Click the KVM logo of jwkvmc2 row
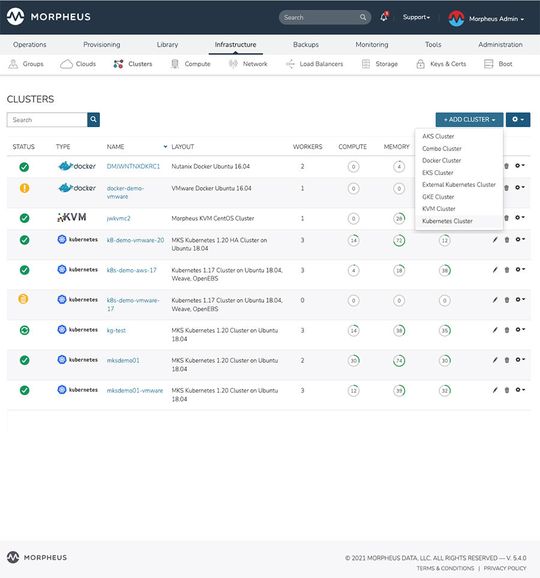The image size is (540, 578). coord(72,217)
